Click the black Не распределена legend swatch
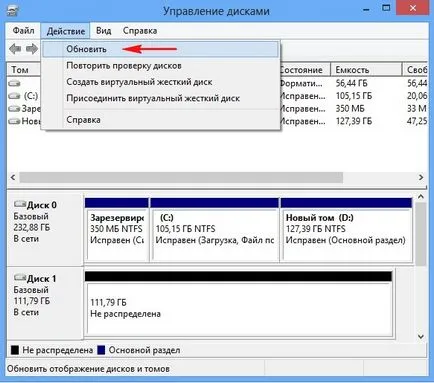Image resolution: width=434 pixels, height=383 pixels. click(15, 350)
